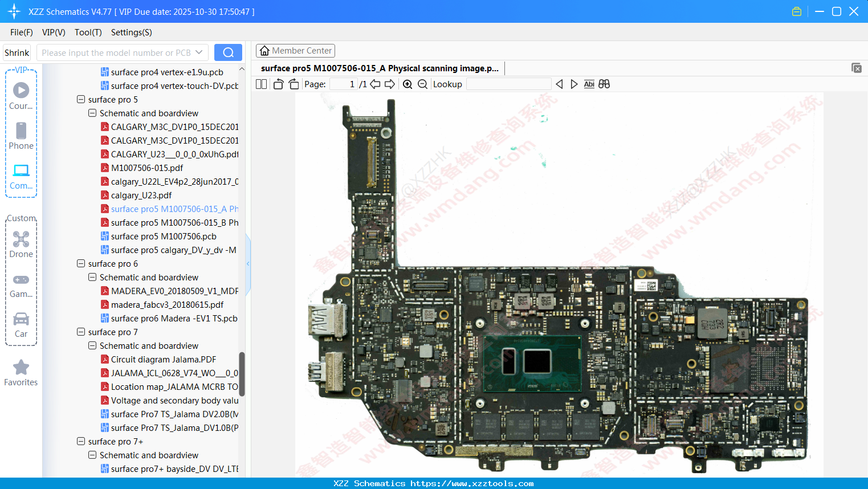This screenshot has height=489, width=868.
Task: Open surface pro4 vertex-e1.9u.pcb
Action: click(x=167, y=72)
